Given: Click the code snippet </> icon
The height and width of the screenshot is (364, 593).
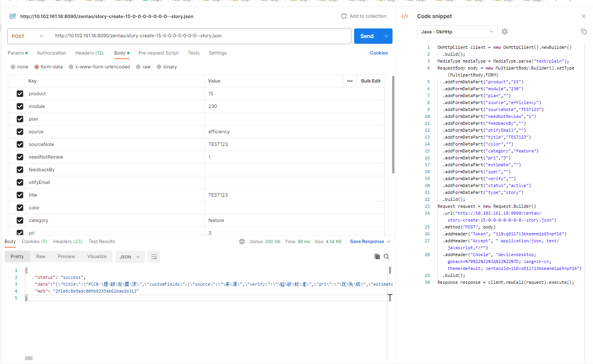Looking at the screenshot, I should (x=405, y=16).
